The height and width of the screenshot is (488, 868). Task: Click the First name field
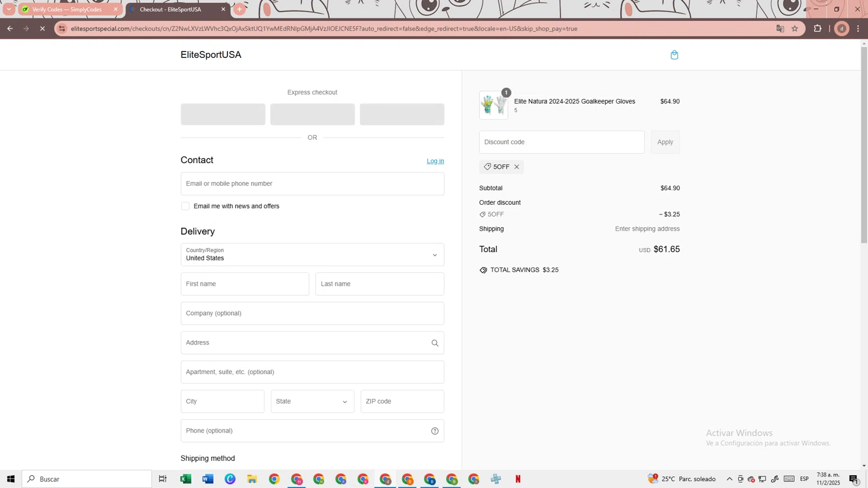pos(245,284)
